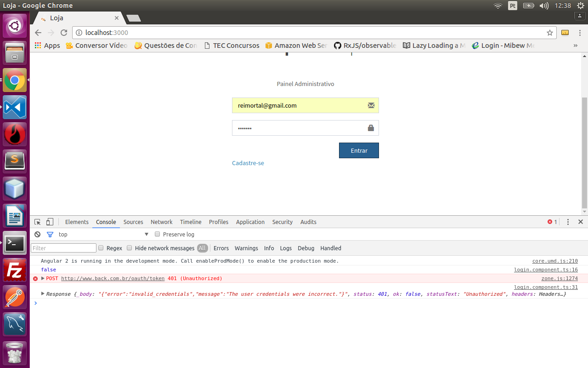Open Ubuntu Dash from the launcher
The height and width of the screenshot is (368, 588).
pyautogui.click(x=15, y=26)
